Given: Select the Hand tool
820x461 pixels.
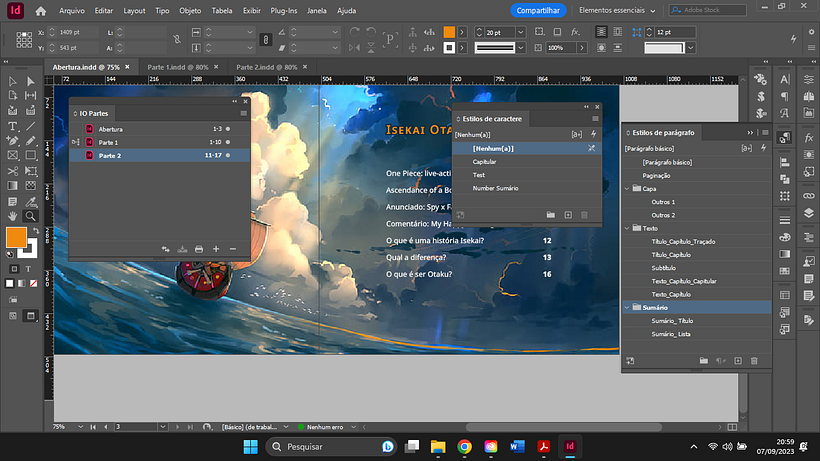Looking at the screenshot, I should point(13,216).
